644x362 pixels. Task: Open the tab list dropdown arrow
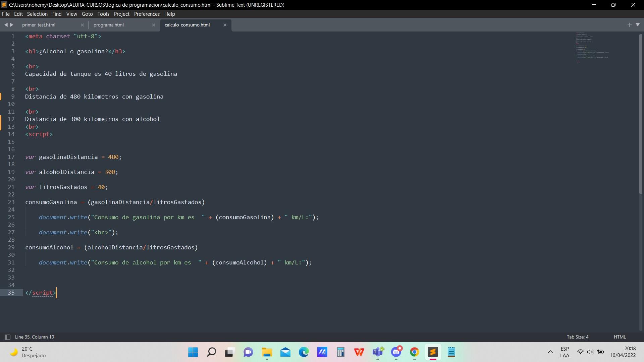click(638, 25)
